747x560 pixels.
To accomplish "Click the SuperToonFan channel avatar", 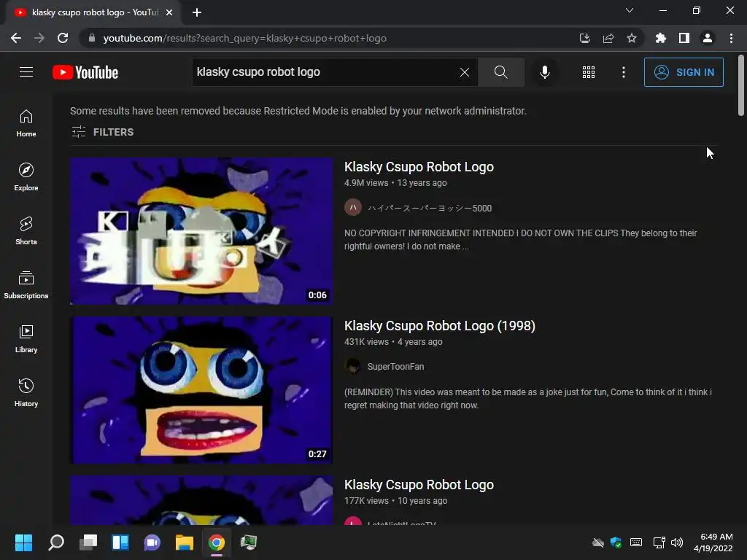I will [x=353, y=366].
